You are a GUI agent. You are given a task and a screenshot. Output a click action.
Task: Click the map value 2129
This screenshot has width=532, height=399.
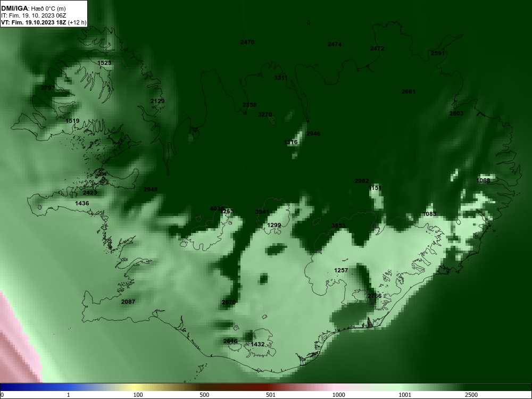[x=157, y=101]
